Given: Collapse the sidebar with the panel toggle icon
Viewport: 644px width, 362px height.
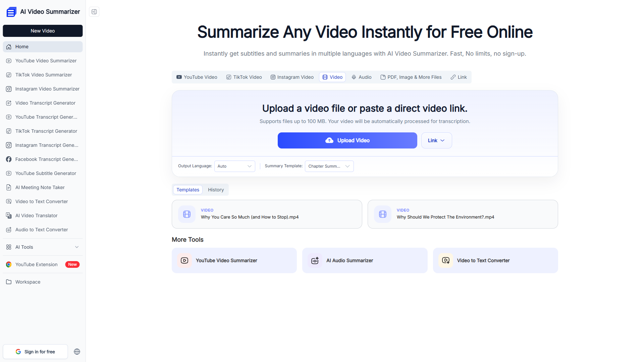Looking at the screenshot, I should [94, 12].
